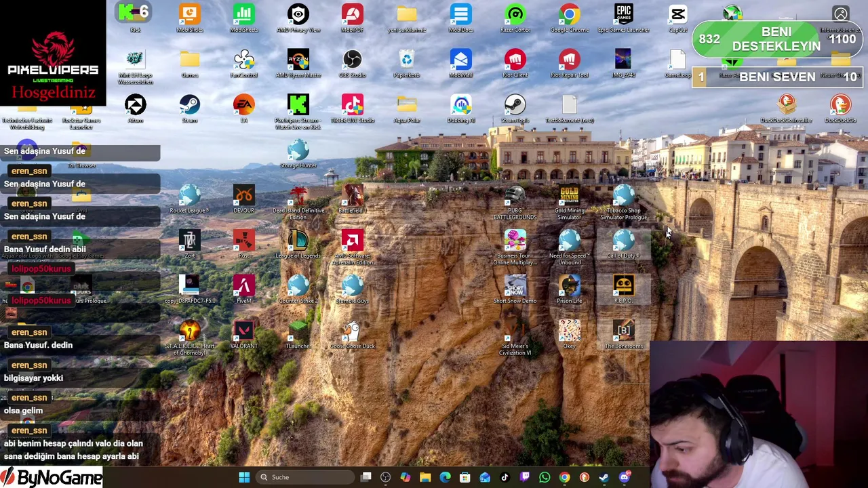
Task: Open DuckDuckGo browser shortcut
Action: (x=840, y=109)
